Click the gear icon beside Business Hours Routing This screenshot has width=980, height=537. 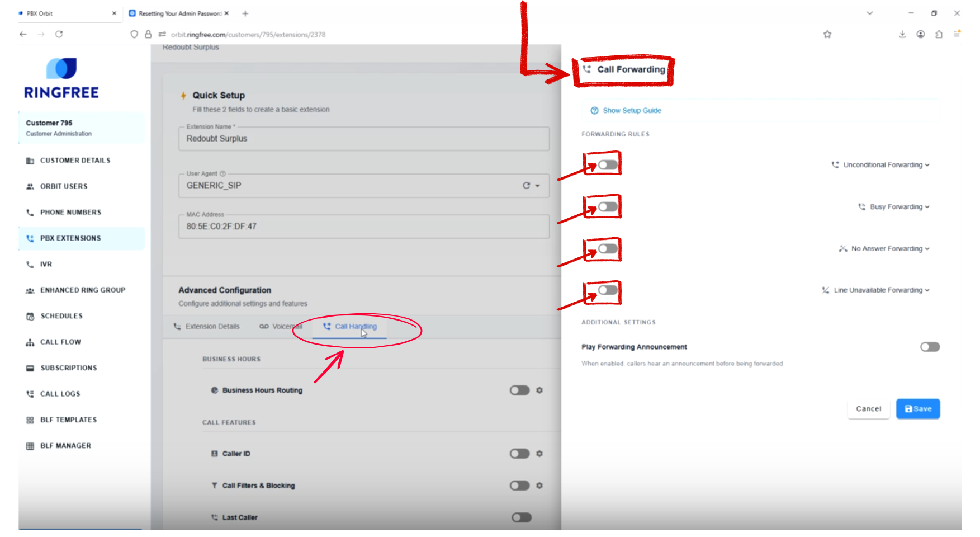[539, 390]
